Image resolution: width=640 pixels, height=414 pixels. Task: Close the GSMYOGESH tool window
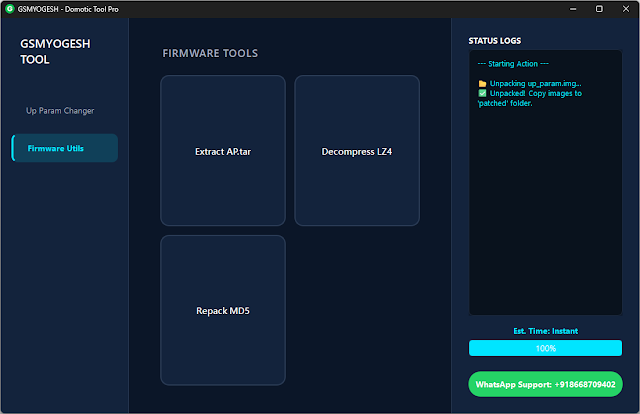coord(626,8)
